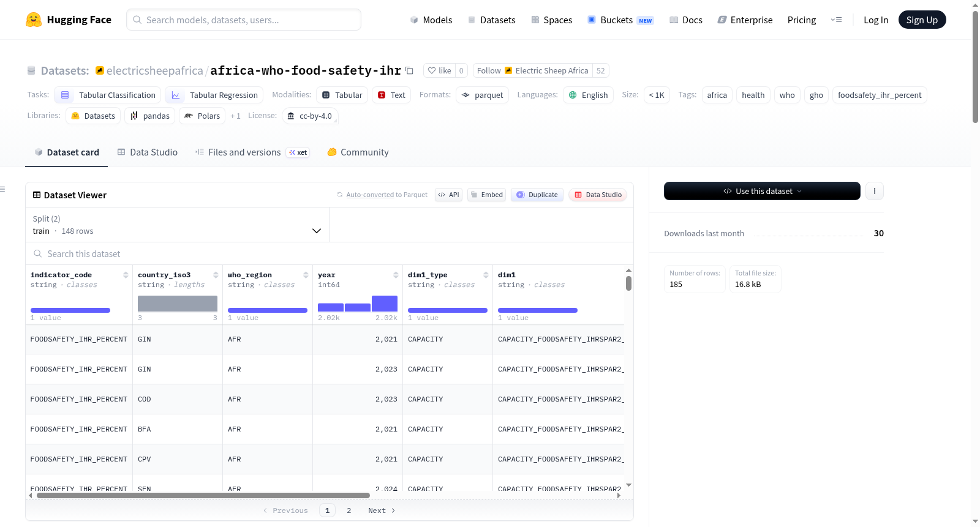980x527 pixels.
Task: Open the electricsheepafrica owner link
Action: (x=154, y=70)
